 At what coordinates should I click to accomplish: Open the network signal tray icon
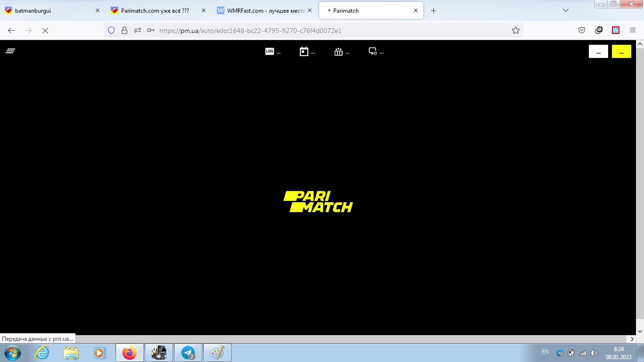point(583,353)
